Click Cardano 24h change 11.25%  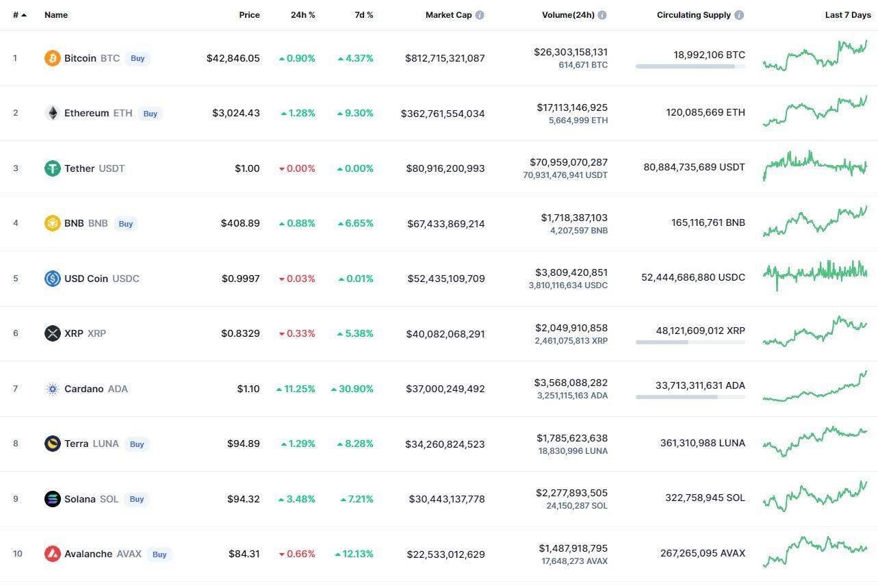tap(296, 389)
